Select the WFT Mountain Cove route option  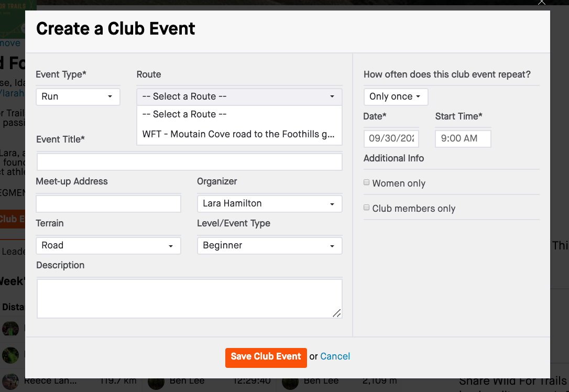[239, 134]
